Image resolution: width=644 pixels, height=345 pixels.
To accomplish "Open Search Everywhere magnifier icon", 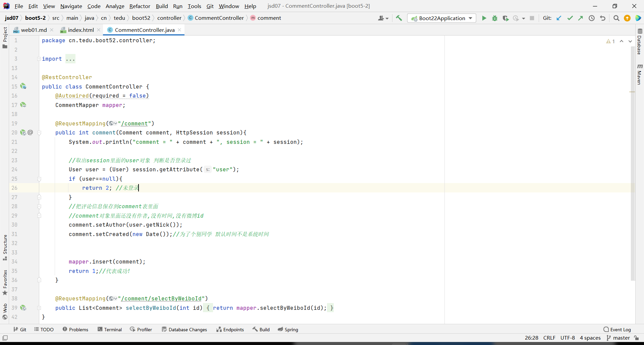I will [x=616, y=18].
